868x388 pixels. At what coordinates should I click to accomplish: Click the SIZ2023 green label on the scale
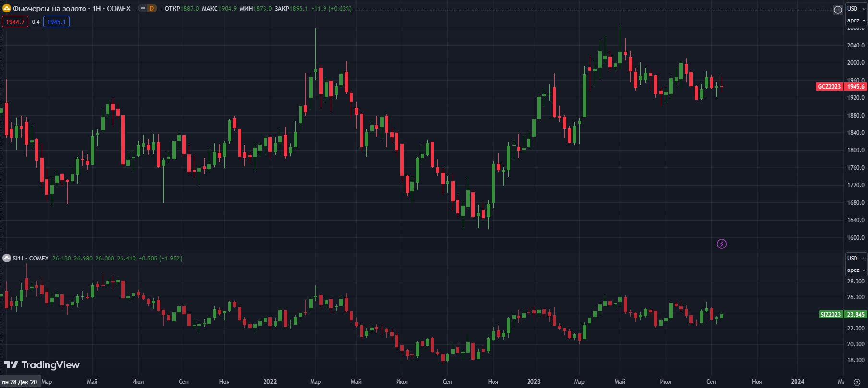[831, 315]
